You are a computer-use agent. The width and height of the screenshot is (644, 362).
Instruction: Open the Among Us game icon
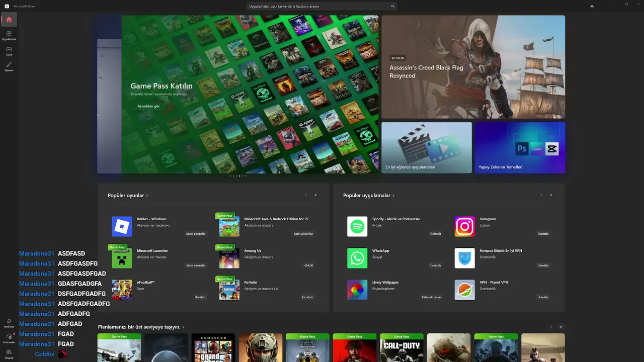click(x=229, y=258)
